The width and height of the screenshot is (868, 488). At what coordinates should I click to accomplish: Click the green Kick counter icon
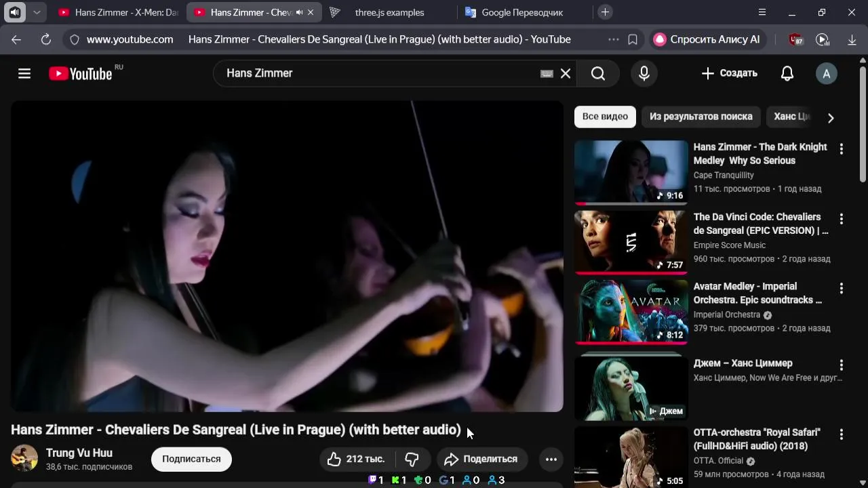[395, 480]
